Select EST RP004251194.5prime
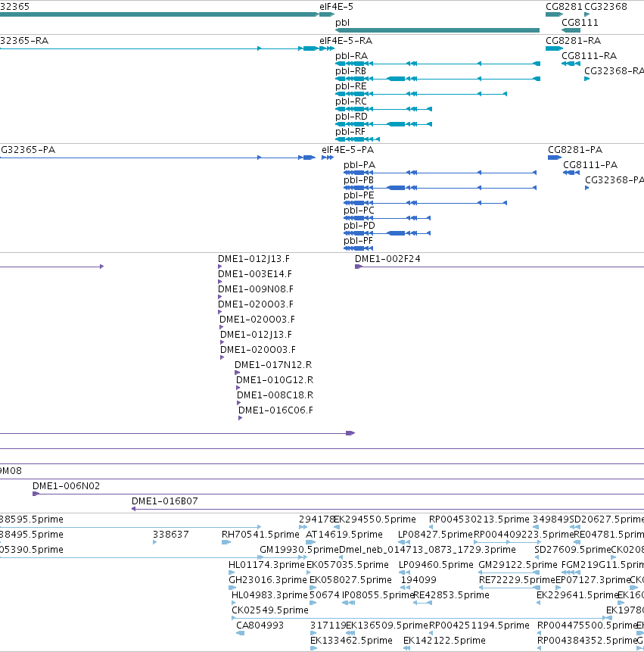 click(x=479, y=625)
